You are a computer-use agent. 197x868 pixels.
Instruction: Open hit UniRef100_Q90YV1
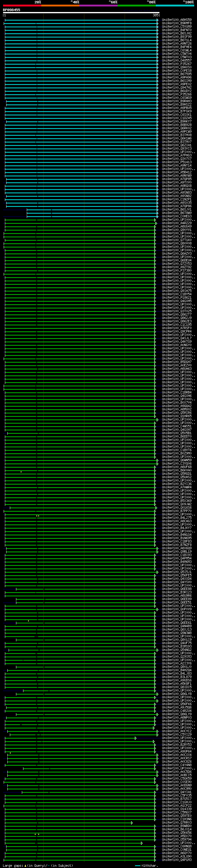click(177, 230)
